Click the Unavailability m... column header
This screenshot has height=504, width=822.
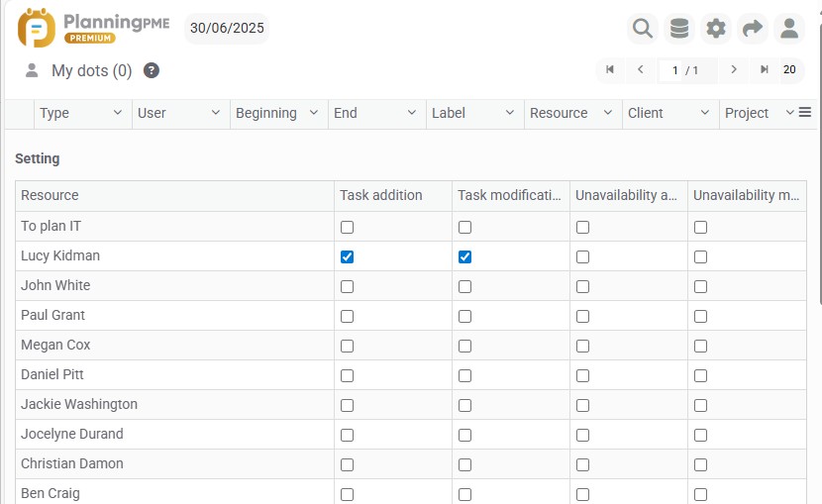746,195
